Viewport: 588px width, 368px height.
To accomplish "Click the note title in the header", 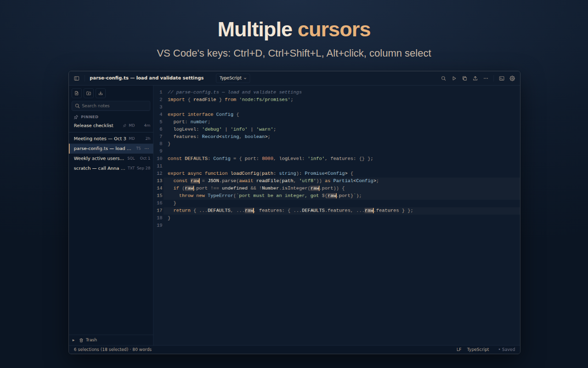I will (x=147, y=78).
